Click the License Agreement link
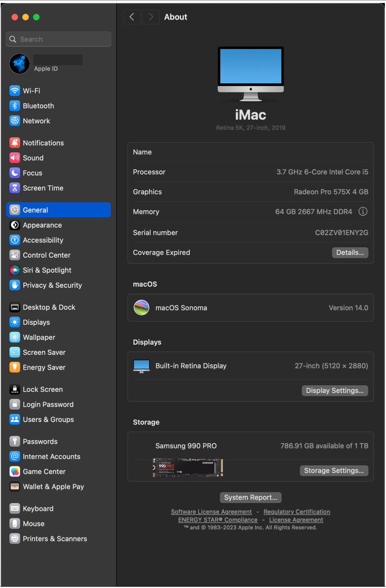Viewport: 386px width, 588px height. point(296,520)
